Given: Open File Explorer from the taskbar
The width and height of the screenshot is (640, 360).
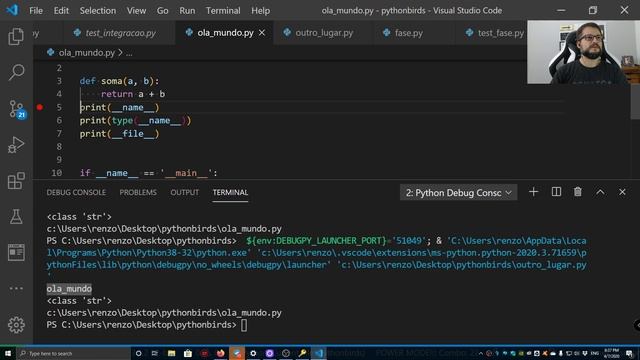Looking at the screenshot, I should 171,353.
